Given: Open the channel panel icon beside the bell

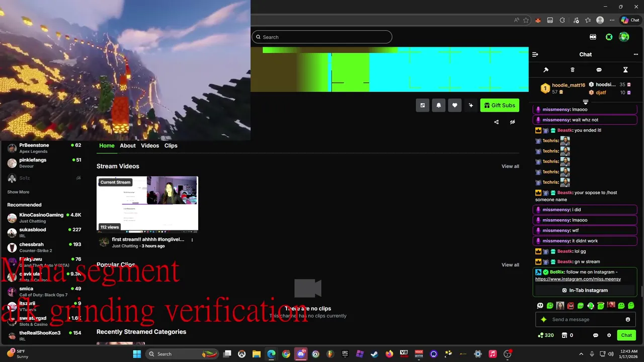Looking at the screenshot, I should point(423,105).
